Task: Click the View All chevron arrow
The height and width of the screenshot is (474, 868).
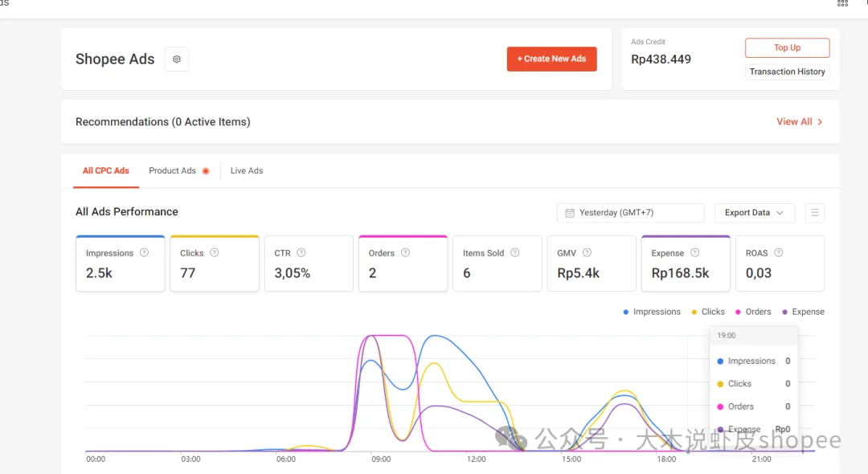Action: [820, 121]
